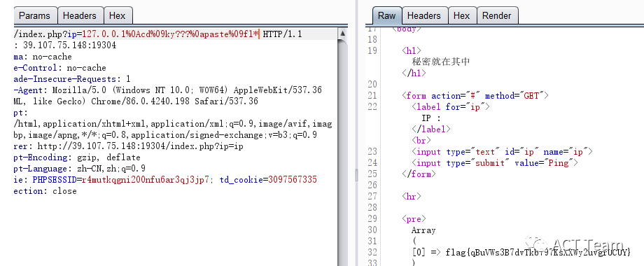Screen dimensions: 644x266
Task: Click the <hr> tag line in response
Action: click(411, 196)
